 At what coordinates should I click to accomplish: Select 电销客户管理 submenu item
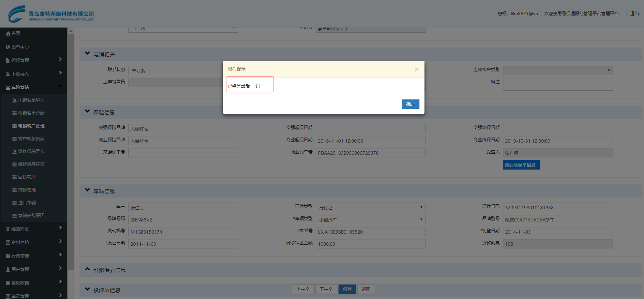click(31, 126)
